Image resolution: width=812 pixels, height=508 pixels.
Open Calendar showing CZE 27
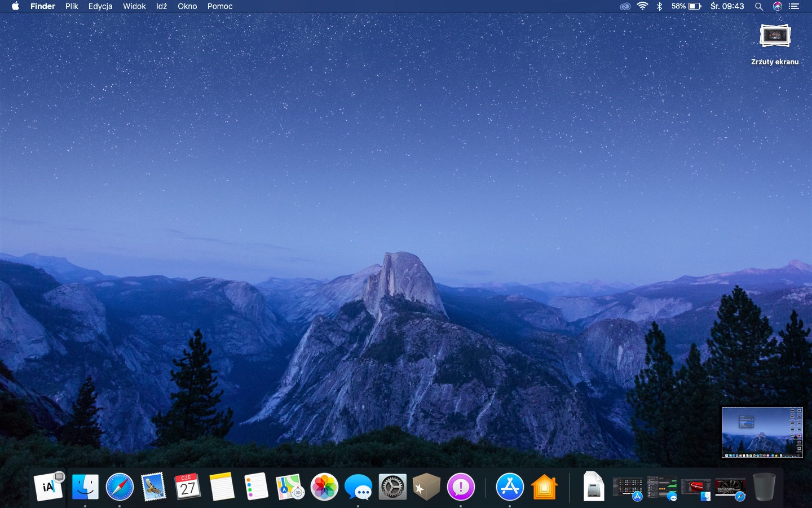tap(188, 487)
